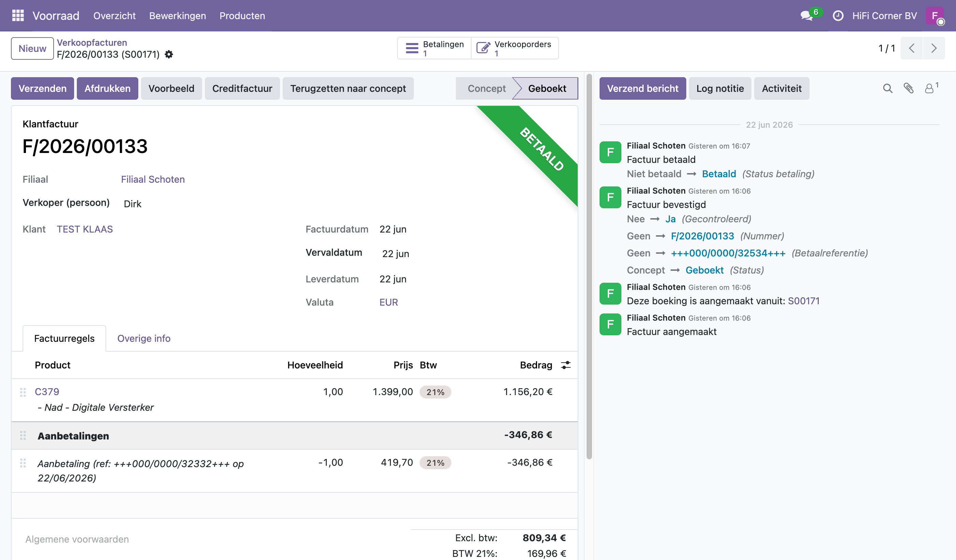Open Verkoopfacturen breadcrumb link
The width and height of the screenshot is (956, 560).
[x=92, y=42]
